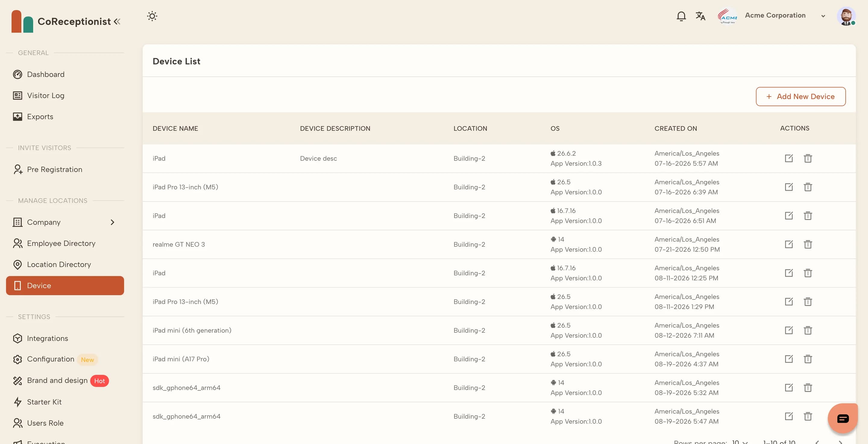Delete iPad device created 12:25 PM
Screen dimensions: 868x444
(808, 273)
